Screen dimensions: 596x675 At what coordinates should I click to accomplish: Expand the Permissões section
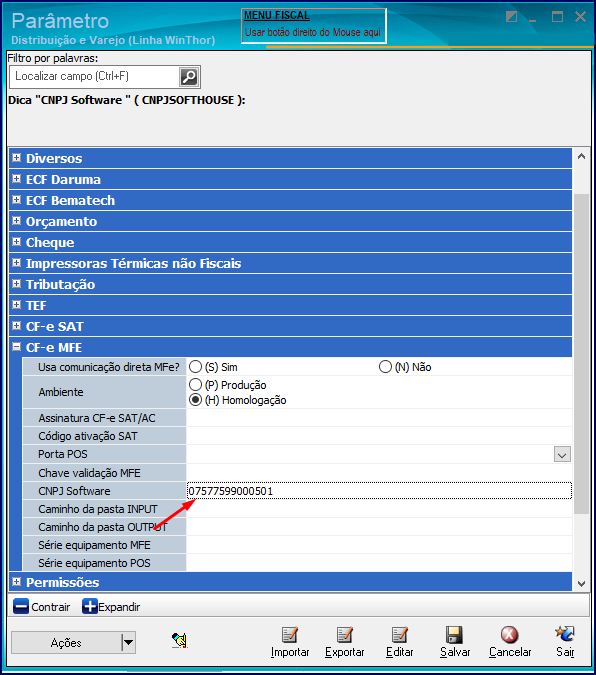click(x=16, y=582)
